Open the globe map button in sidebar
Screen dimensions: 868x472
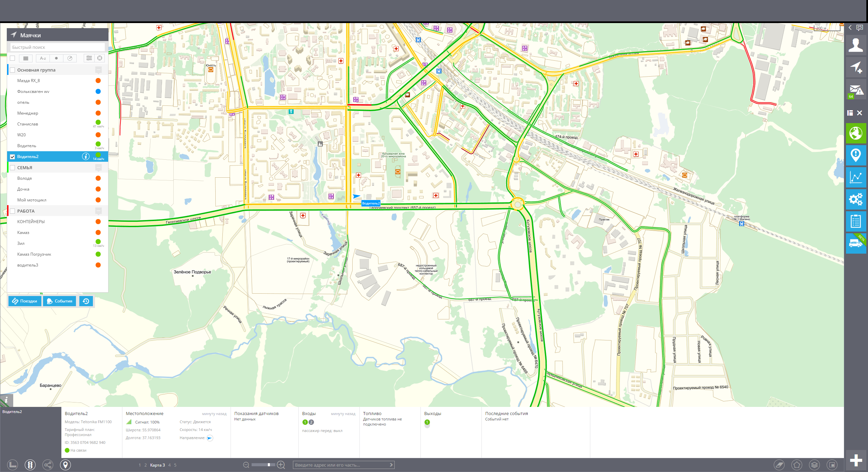click(856, 133)
